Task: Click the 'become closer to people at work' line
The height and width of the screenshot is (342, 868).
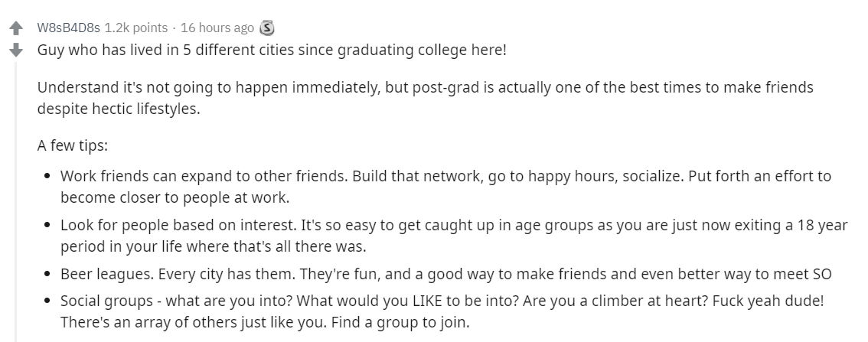Action: (x=175, y=197)
